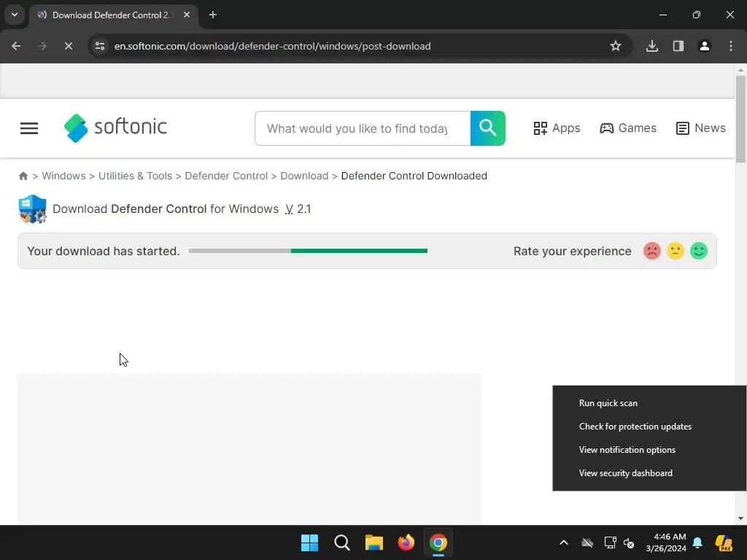Open network status tray icon
Viewport: 747px width, 560px height.
coord(610,542)
